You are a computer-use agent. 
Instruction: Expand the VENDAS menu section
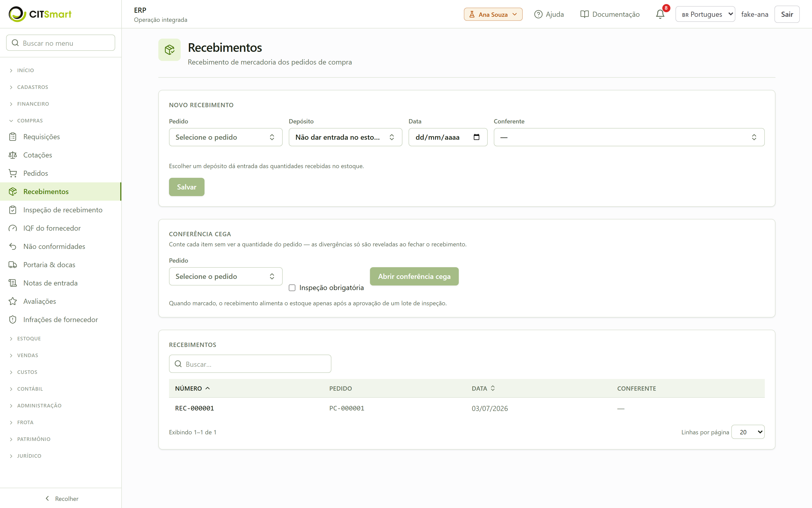coord(27,355)
